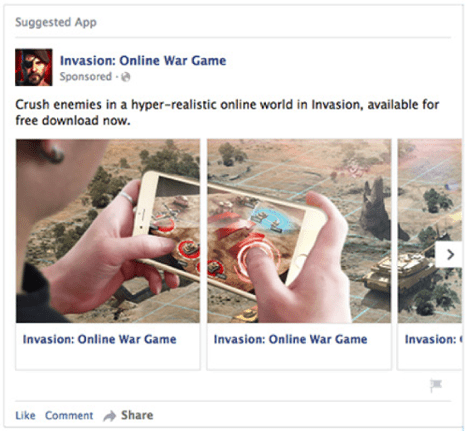Advance carousel with the right chevron arrow
Screen dimensions: 470x431
coord(450,255)
